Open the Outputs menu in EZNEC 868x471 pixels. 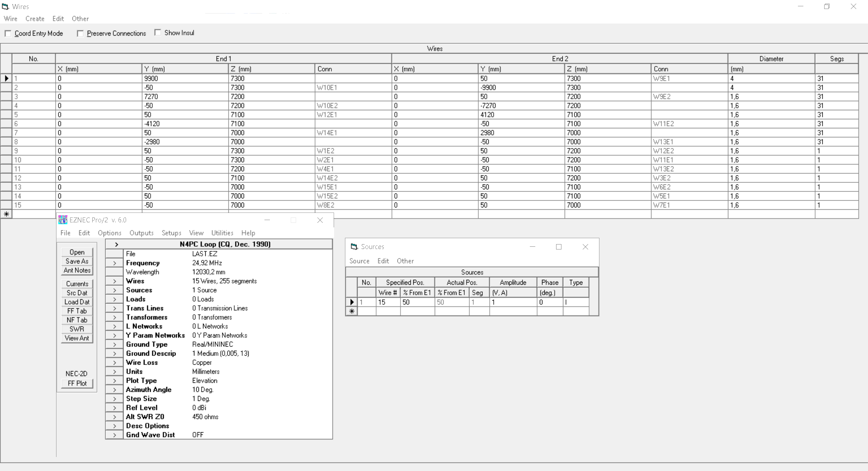click(141, 233)
